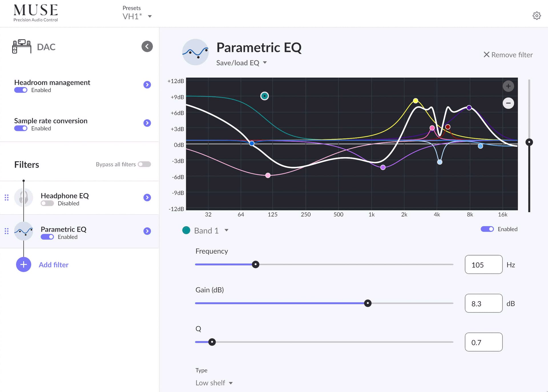
Task: Open the Low shelf type dropdown
Action: 214,383
